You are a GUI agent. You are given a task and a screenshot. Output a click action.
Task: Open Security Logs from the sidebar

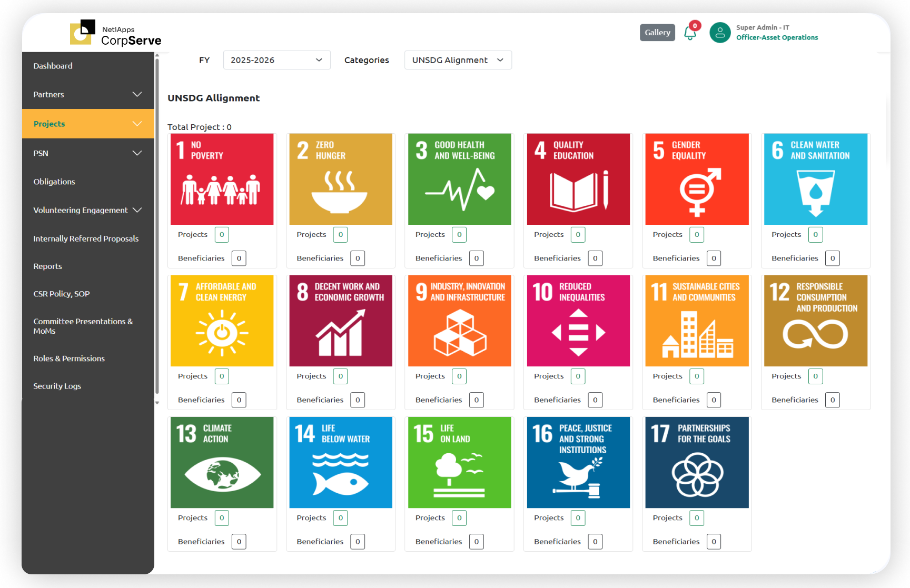click(x=57, y=386)
